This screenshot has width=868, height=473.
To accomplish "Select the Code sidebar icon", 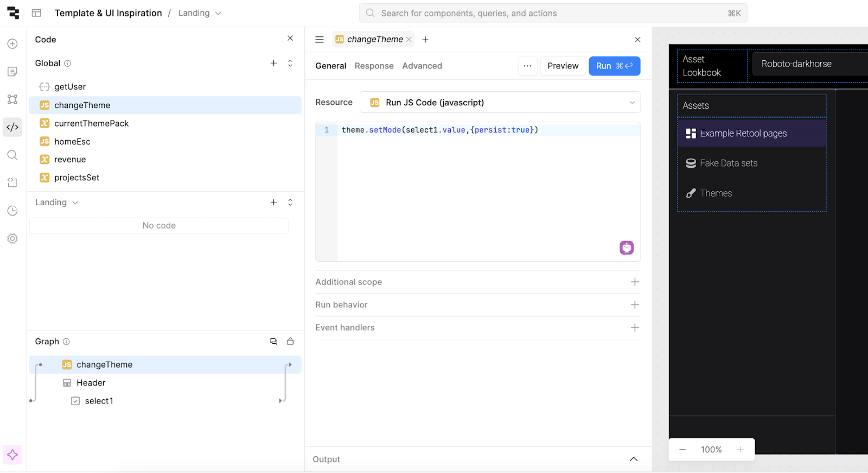I will click(12, 127).
